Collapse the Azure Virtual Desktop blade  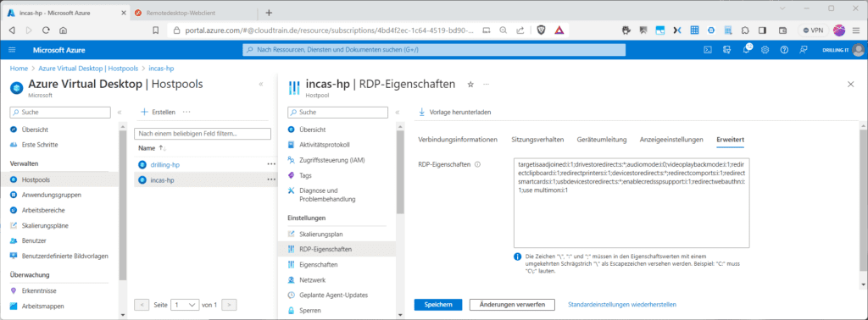coord(261,84)
